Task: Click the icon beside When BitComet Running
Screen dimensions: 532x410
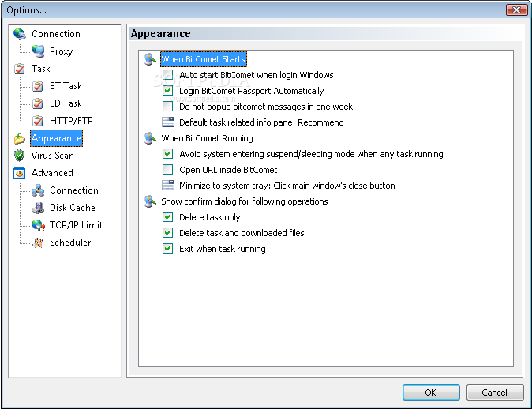Action: click(150, 138)
